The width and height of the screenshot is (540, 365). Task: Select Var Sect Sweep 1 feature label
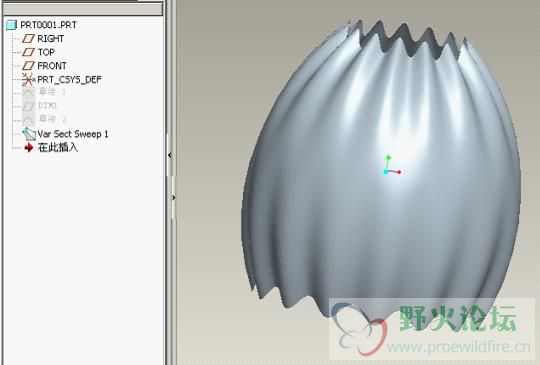73,134
